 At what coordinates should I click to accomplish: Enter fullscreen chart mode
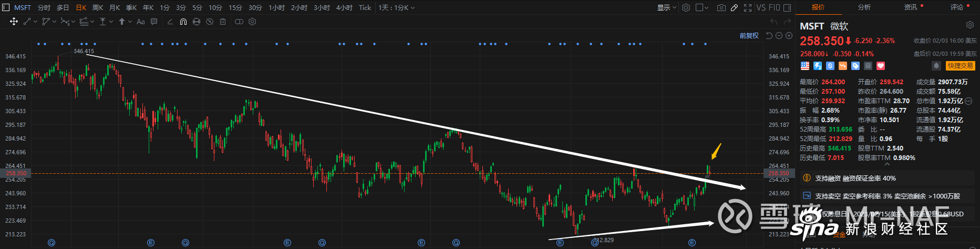tap(748, 7)
